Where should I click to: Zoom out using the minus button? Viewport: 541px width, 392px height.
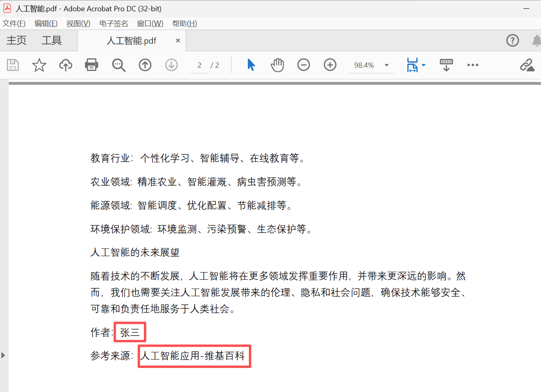tap(304, 65)
